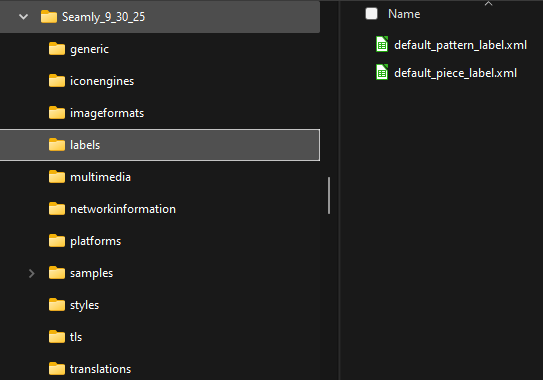The width and height of the screenshot is (543, 380).
Task: Open the generic folder in the tree
Action: [89, 49]
